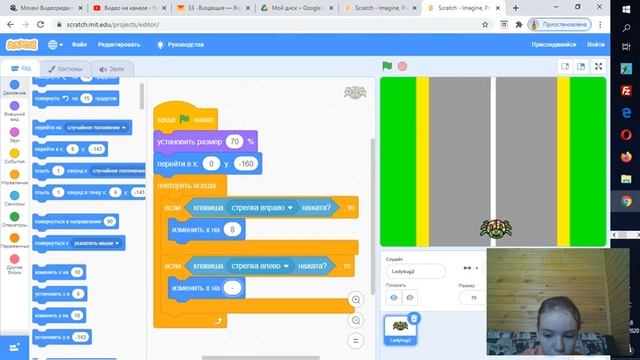Click the x value 0 in перейти block

point(211,164)
